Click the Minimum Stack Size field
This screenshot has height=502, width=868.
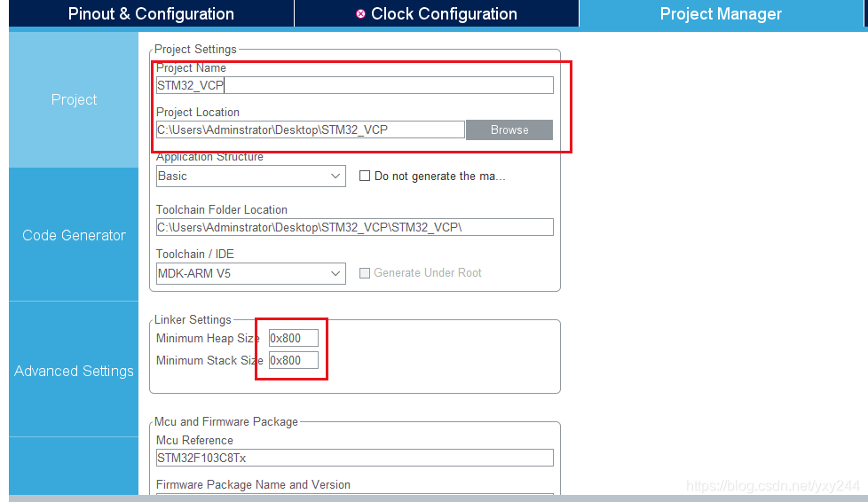(x=294, y=360)
